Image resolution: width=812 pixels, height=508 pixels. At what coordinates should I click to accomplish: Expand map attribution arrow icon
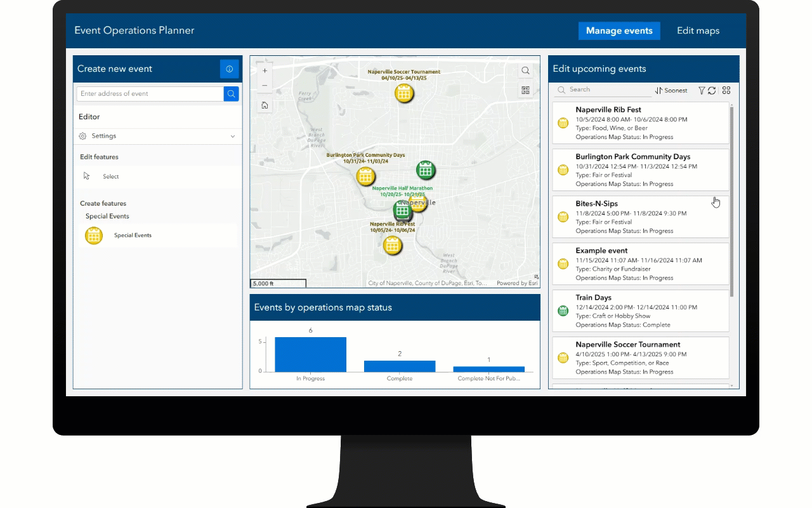click(x=537, y=277)
